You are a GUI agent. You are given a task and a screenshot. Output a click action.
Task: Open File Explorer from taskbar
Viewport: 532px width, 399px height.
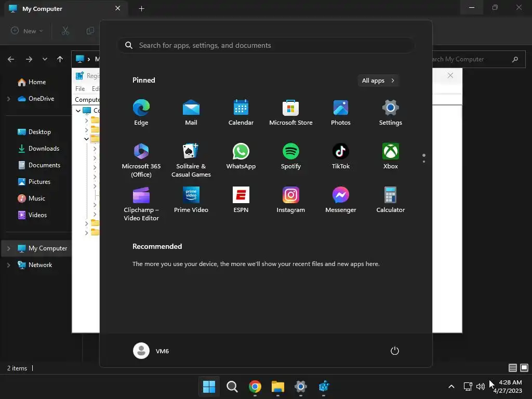(x=277, y=386)
